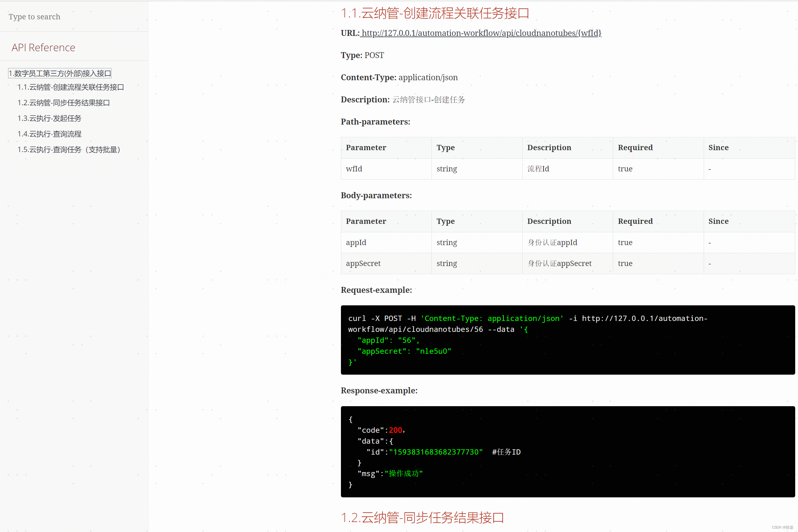The height and width of the screenshot is (532, 798).
Task: Click the appSecret parameter cell
Action: pyautogui.click(x=363, y=264)
